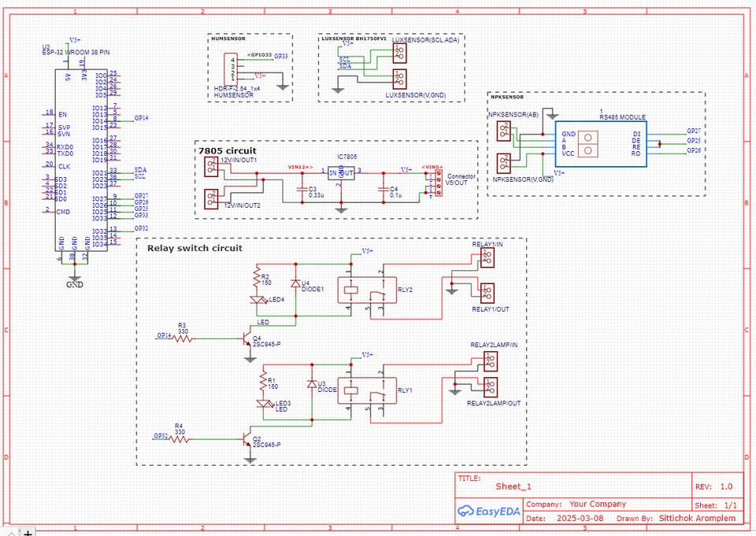The width and height of the screenshot is (756, 536).
Task: Click the '7805 circuit' heading text
Action: coord(227,150)
